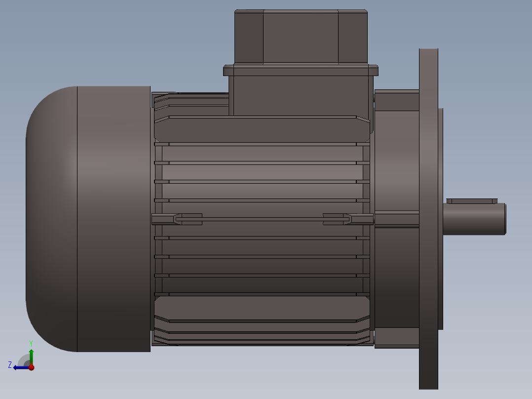Click the drive-end shield body beside flange
The height and width of the screenshot is (399, 532).
point(397,219)
